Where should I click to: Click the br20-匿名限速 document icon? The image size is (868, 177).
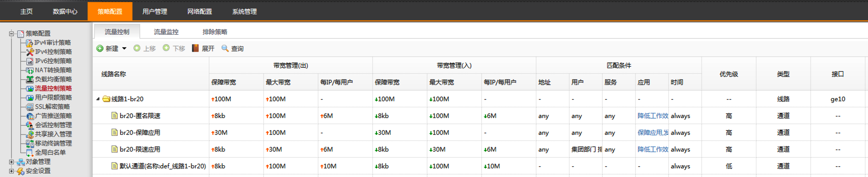pyautogui.click(x=115, y=115)
